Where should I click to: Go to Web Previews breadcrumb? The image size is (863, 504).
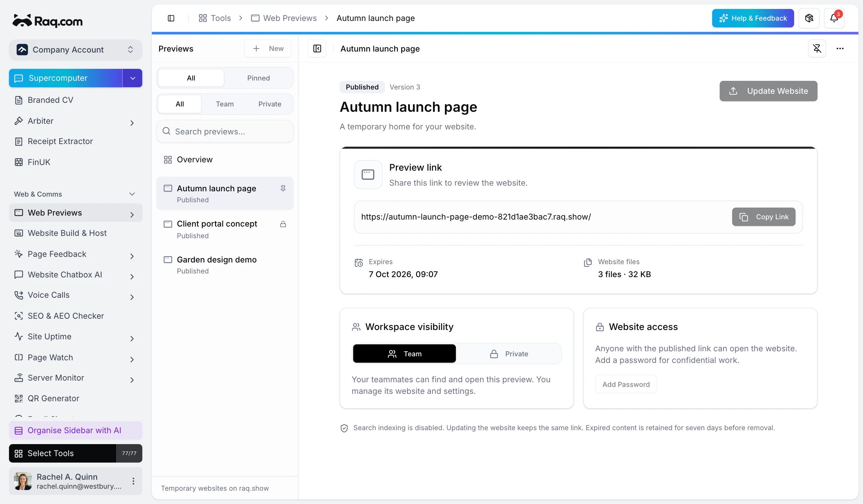point(284,18)
